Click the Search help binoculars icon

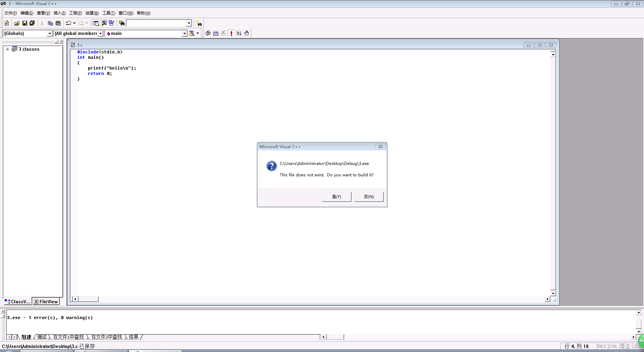pyautogui.click(x=199, y=23)
